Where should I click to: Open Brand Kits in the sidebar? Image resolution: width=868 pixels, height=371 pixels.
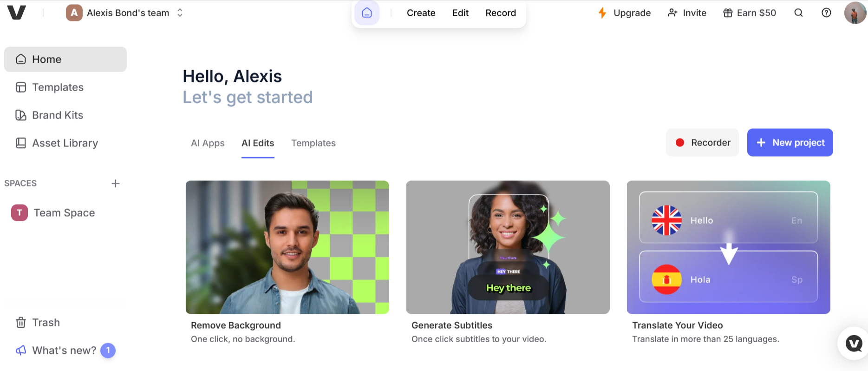(x=65, y=115)
